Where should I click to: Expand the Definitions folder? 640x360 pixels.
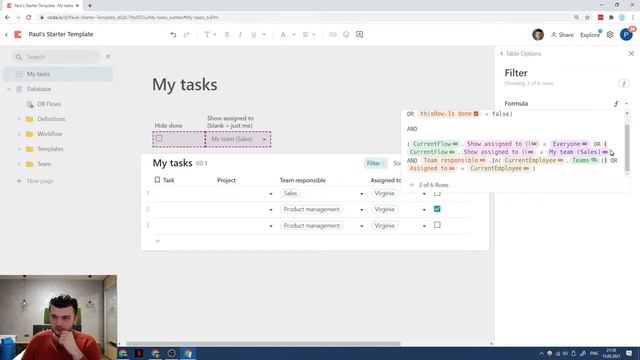[x=19, y=119]
